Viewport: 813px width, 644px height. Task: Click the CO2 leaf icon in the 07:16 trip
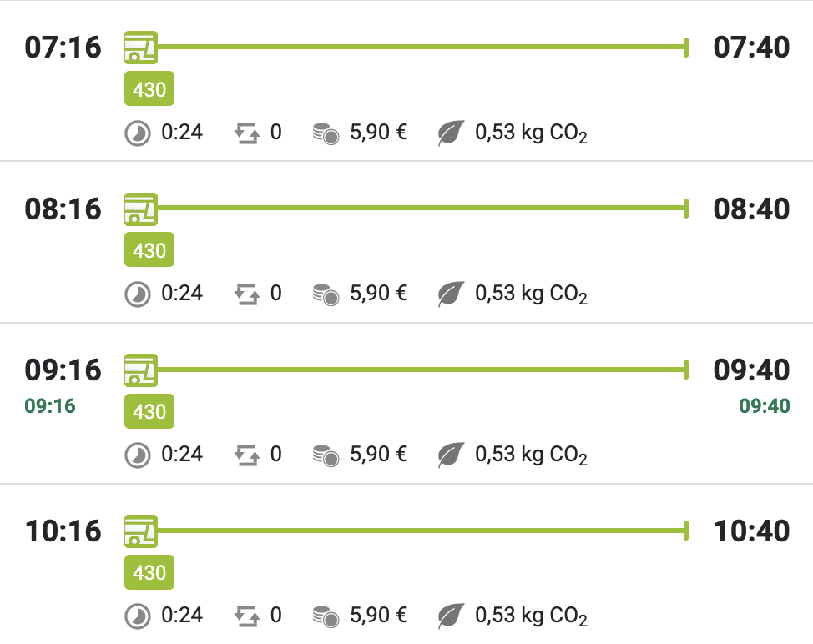click(x=451, y=133)
